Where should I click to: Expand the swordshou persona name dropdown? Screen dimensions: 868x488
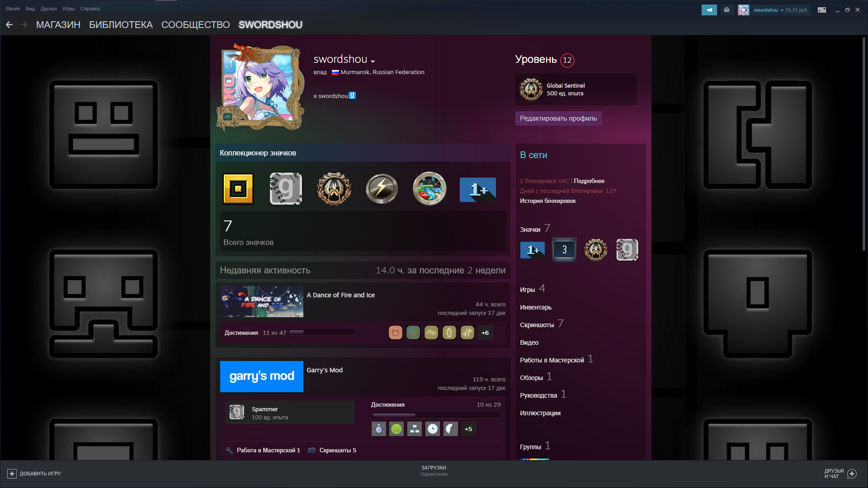click(373, 61)
